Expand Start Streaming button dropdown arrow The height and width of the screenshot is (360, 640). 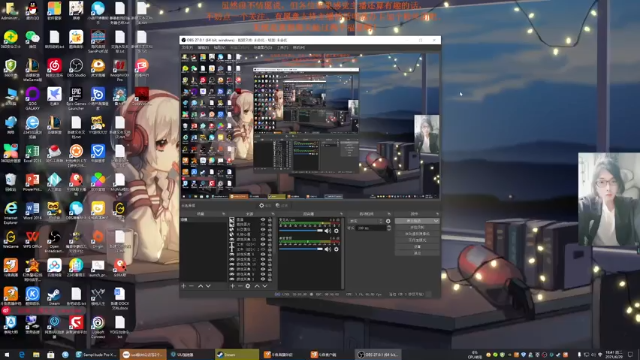tap(436, 221)
